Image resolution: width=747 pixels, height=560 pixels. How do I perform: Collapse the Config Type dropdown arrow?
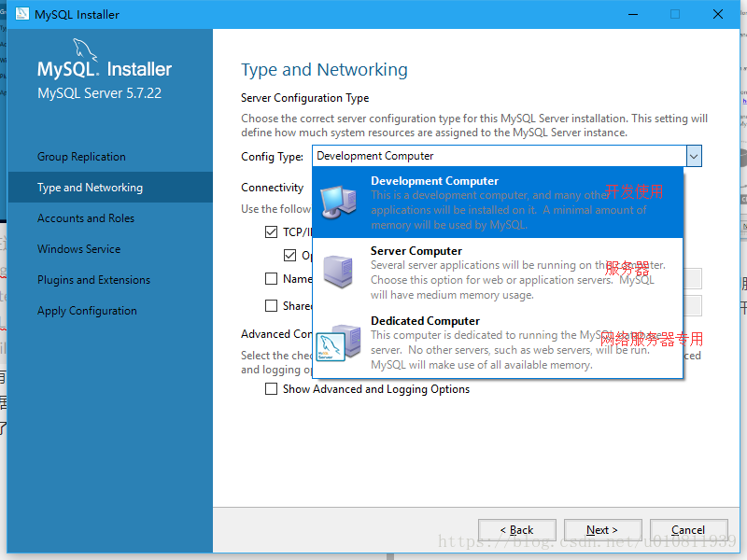694,156
